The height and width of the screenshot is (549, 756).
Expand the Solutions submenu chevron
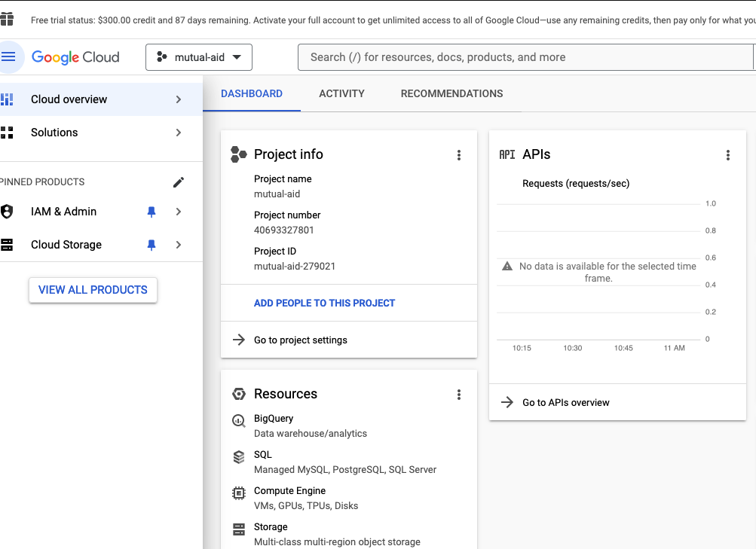(179, 133)
